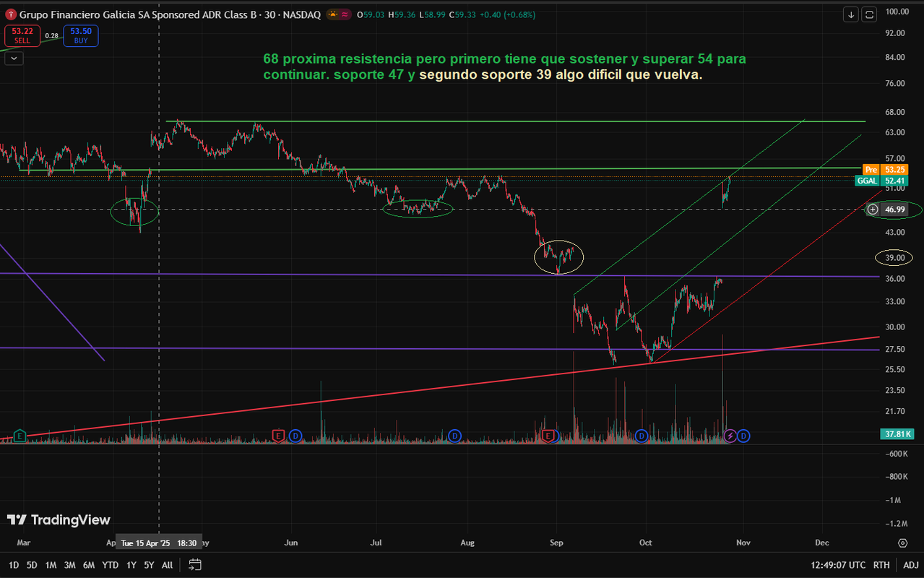
Task: Toggle fullscreen chart mode icon
Action: [x=869, y=14]
